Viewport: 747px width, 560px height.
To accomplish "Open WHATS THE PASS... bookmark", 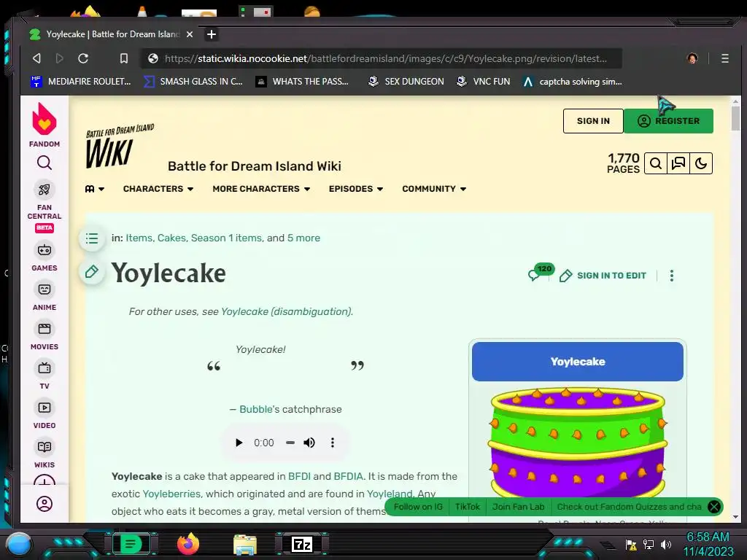I will click(302, 82).
